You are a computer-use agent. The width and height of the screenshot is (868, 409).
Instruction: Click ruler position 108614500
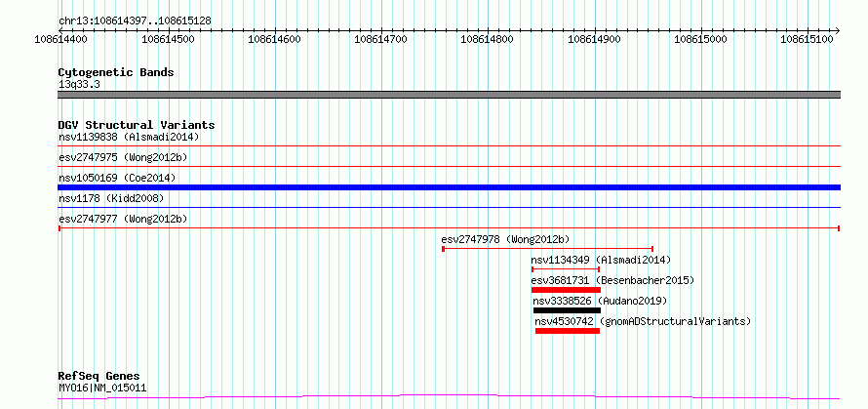(169, 39)
